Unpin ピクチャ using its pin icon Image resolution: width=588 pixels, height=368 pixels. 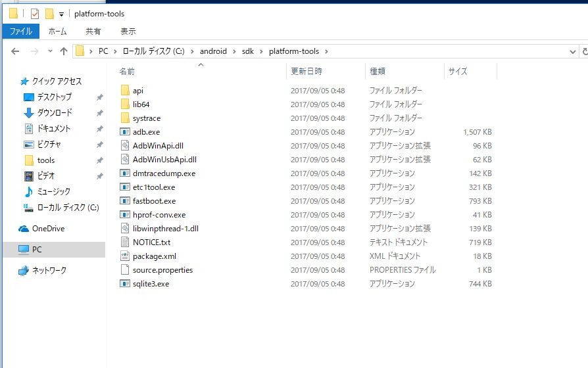click(x=100, y=145)
